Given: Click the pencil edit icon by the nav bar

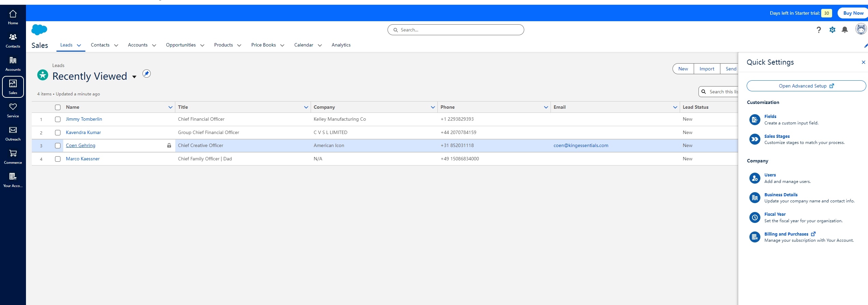Looking at the screenshot, I should pos(866,46).
